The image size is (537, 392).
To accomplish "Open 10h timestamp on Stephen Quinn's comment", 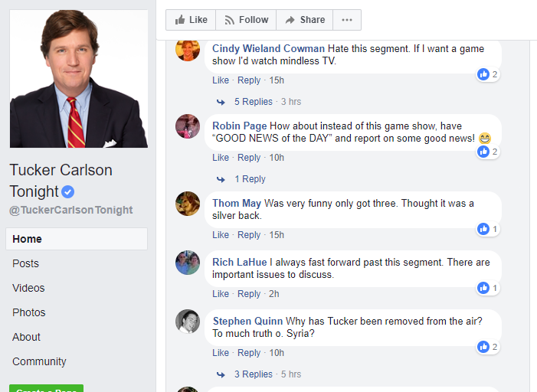I will 277,353.
